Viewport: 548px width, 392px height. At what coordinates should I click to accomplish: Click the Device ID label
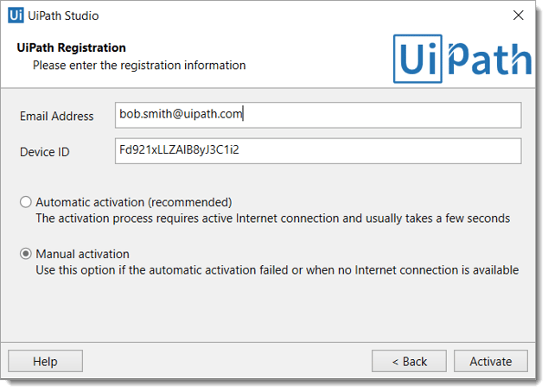pyautogui.click(x=45, y=152)
